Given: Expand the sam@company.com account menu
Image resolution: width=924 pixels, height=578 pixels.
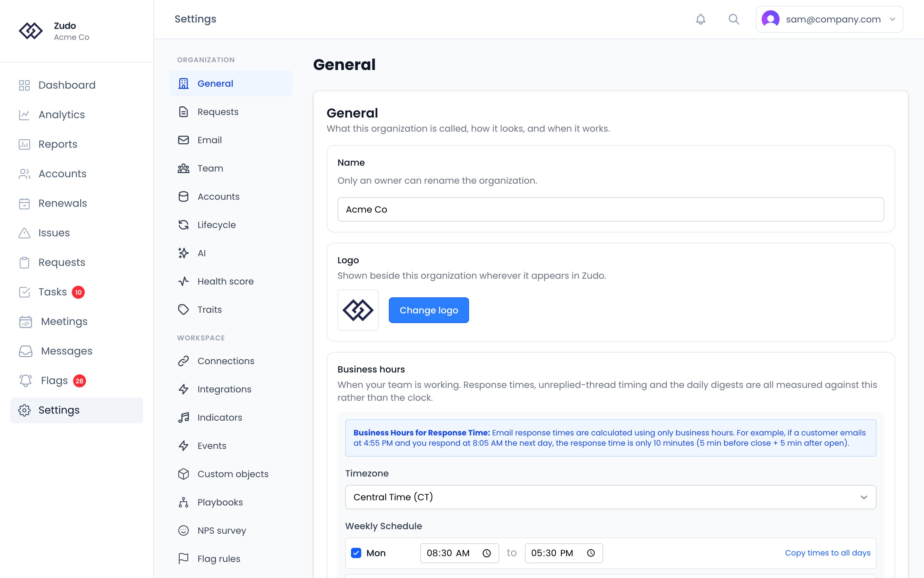Looking at the screenshot, I should coord(829,19).
